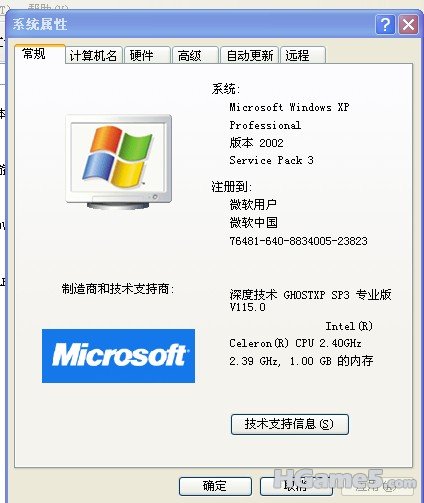Close the 系统属性 dialog with the X
Image resolution: width=424 pixels, height=503 pixels.
point(408,24)
